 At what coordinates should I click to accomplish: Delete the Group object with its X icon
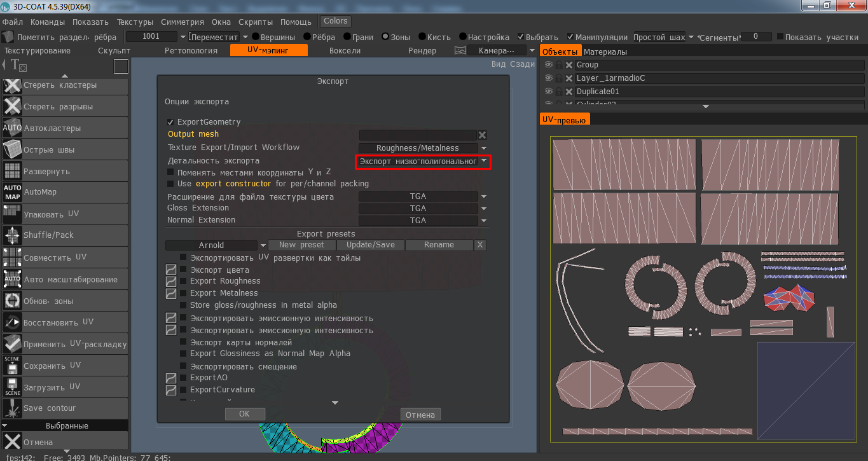(570, 65)
